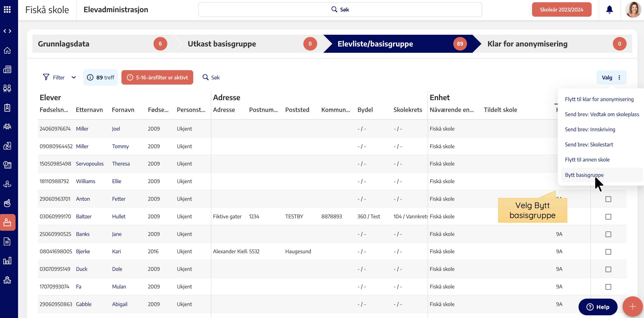Open student link Gabble
Screen dimensions: 644x318
pyautogui.click(x=83, y=304)
